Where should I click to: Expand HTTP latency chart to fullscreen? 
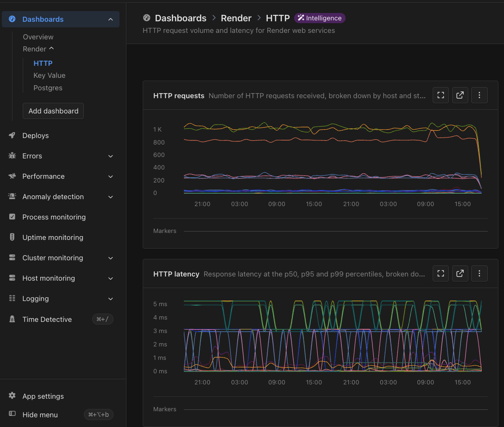click(441, 273)
